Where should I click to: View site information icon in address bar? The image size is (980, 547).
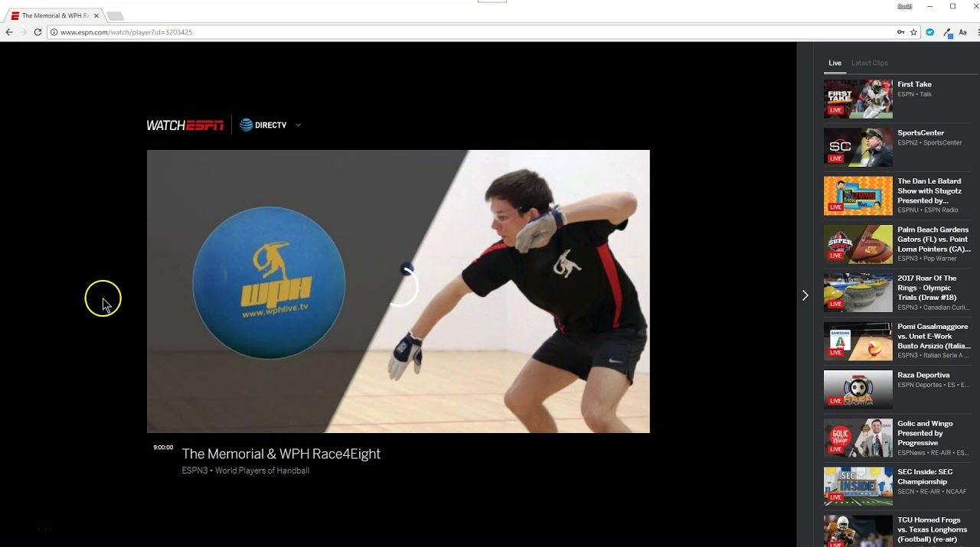[x=54, y=32]
